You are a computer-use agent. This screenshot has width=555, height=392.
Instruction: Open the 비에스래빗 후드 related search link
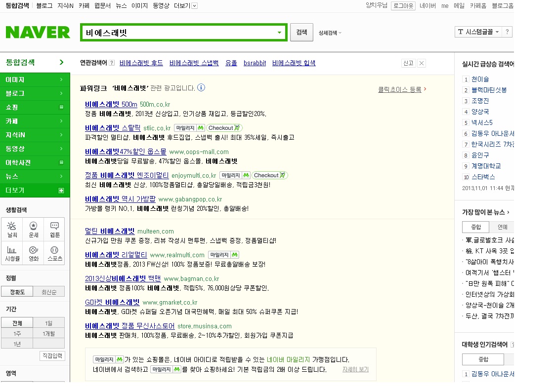141,63
